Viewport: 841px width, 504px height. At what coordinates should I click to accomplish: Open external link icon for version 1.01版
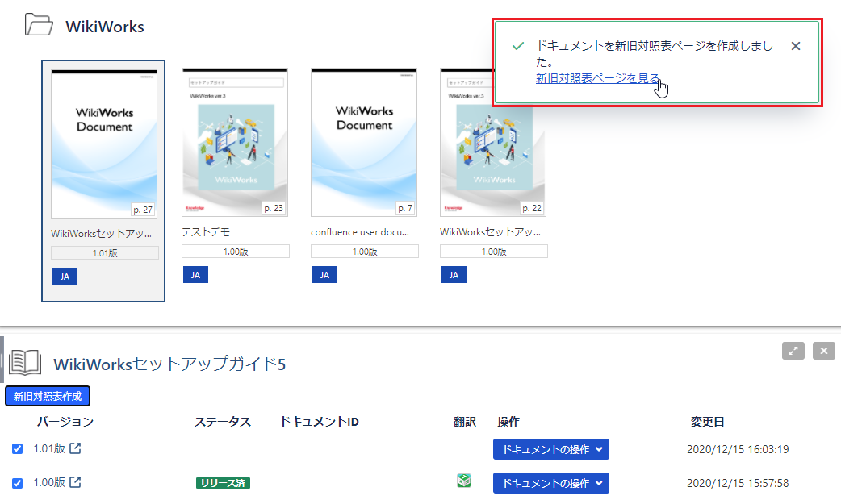(75, 449)
